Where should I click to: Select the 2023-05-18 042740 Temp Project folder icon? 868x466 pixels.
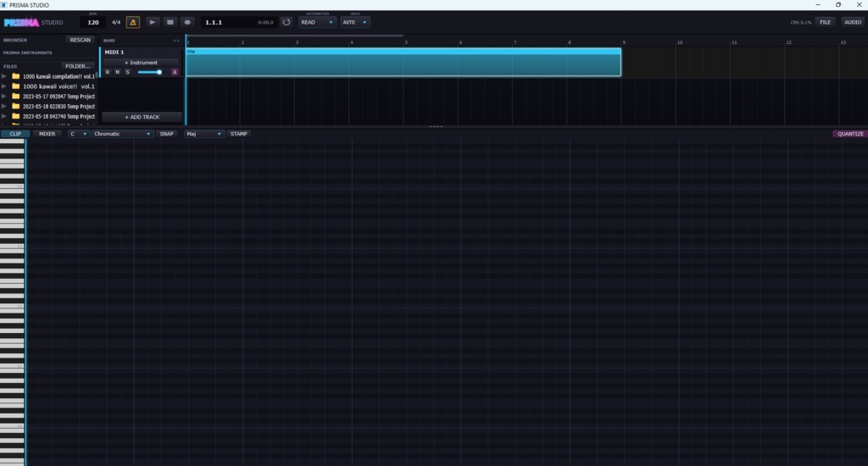[x=16, y=116]
